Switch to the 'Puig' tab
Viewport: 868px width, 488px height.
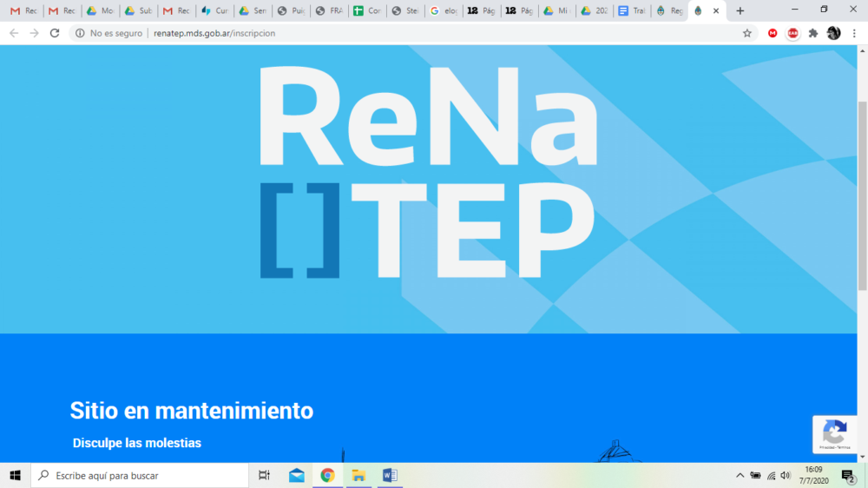coord(291,10)
